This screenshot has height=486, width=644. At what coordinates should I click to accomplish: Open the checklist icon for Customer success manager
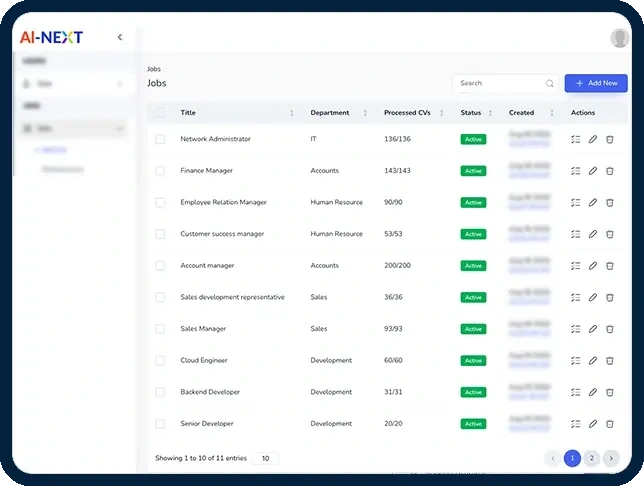pos(575,234)
